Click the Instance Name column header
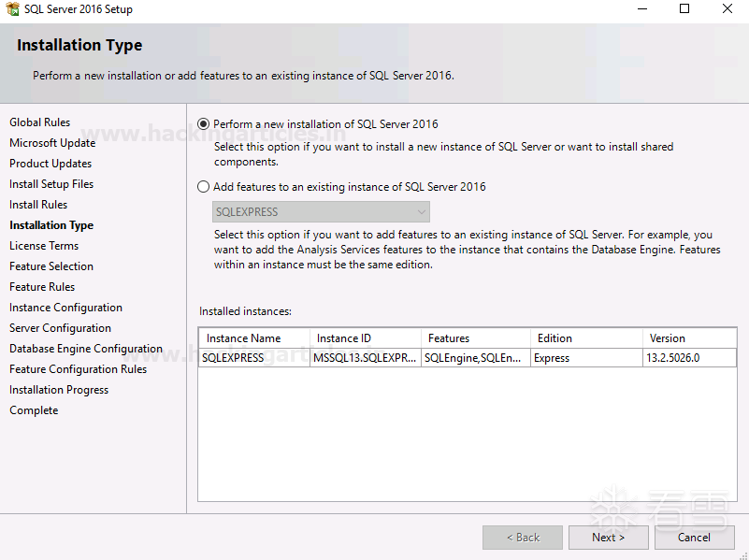 (x=243, y=338)
